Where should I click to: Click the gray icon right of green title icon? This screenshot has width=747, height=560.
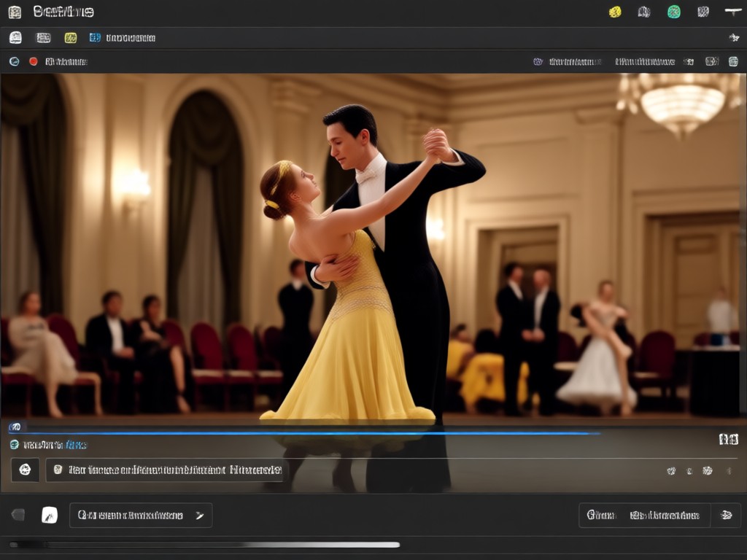click(703, 12)
